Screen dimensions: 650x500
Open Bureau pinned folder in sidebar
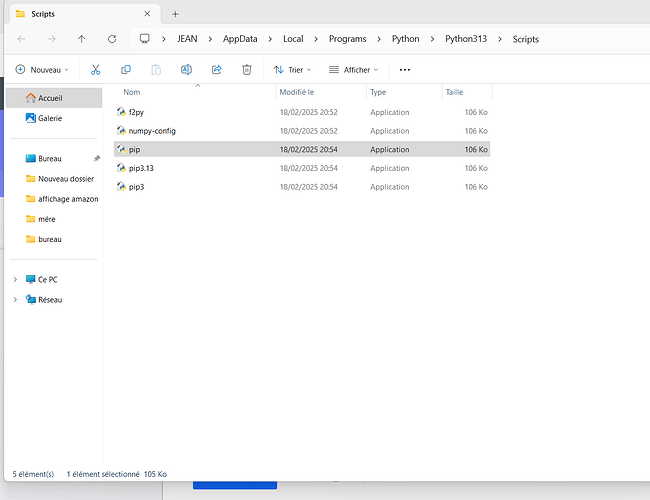[x=54, y=158]
